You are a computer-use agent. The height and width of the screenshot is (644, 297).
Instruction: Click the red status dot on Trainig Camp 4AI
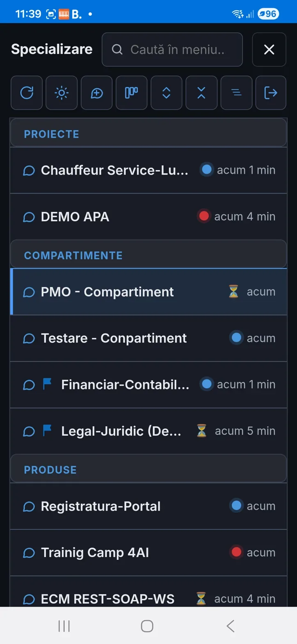236,552
